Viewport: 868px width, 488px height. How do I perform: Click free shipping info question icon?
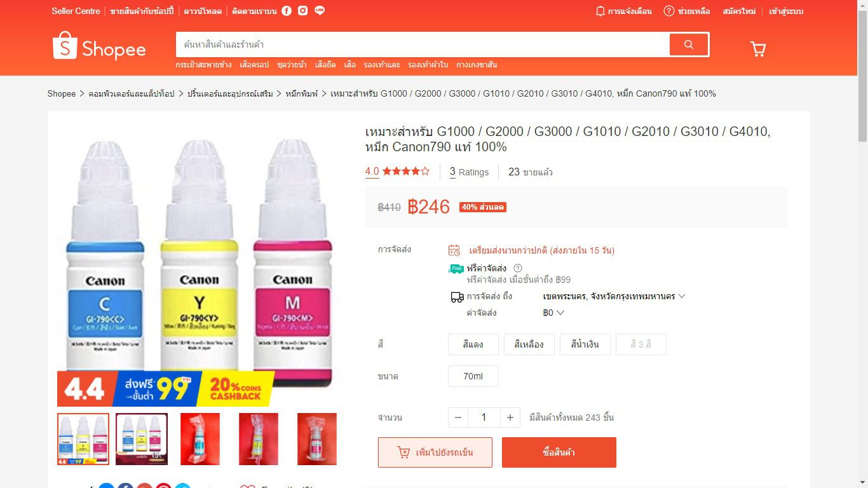pos(518,268)
